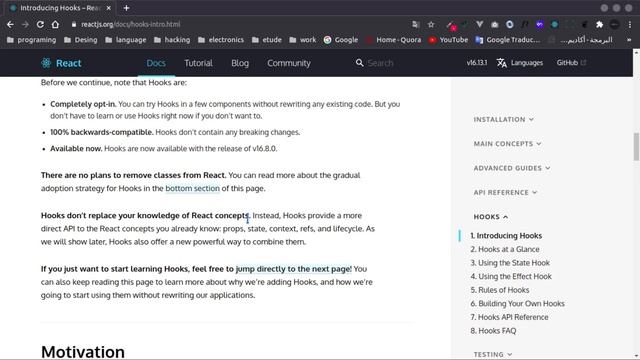Show more bookmarks overflow arrow
Viewport: 640px width, 360px height.
[x=629, y=40]
